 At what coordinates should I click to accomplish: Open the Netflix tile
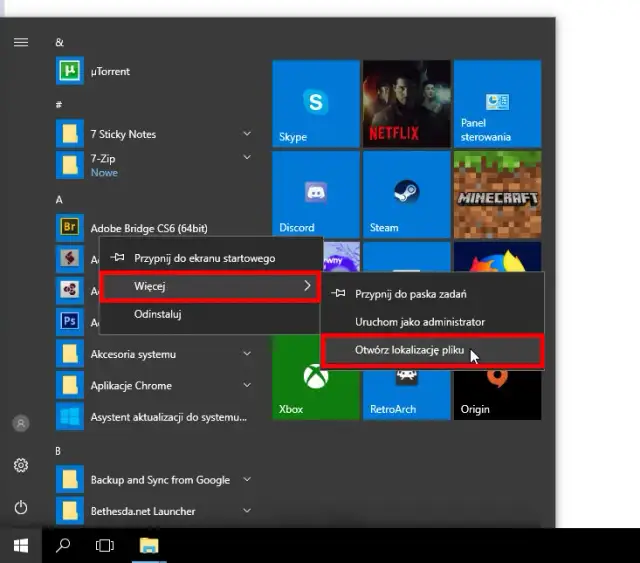[407, 104]
